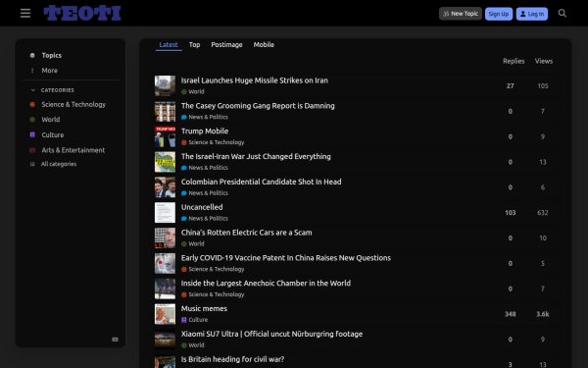The image size is (588, 368).
Task: Open The Israel-Iran War Just Changed Everything
Action: (x=256, y=157)
